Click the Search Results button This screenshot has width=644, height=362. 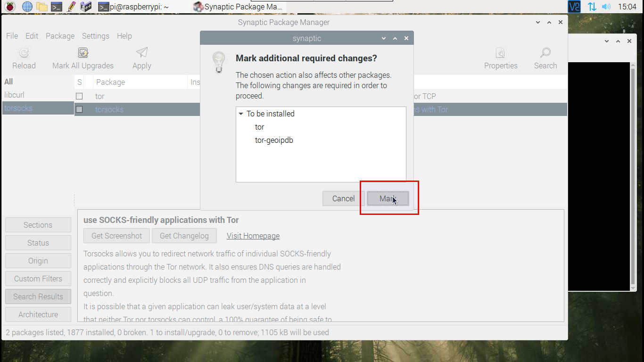point(38,296)
